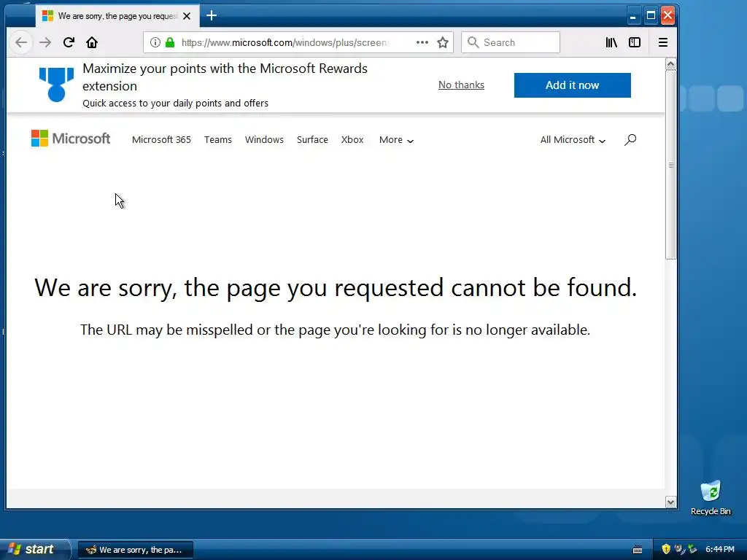Image resolution: width=747 pixels, height=560 pixels.
Task: Click the Microsoft Rewards medal icon
Action: 56,85
